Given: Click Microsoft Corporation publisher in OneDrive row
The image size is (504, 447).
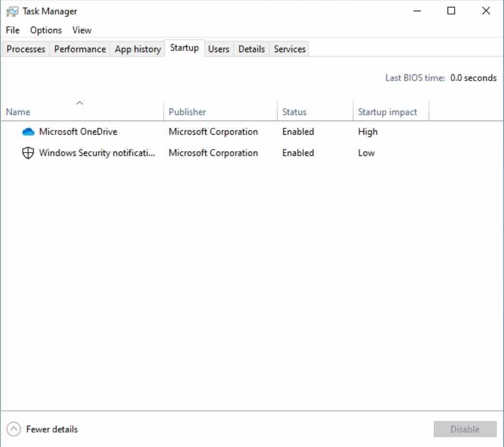Looking at the screenshot, I should click(x=213, y=132).
